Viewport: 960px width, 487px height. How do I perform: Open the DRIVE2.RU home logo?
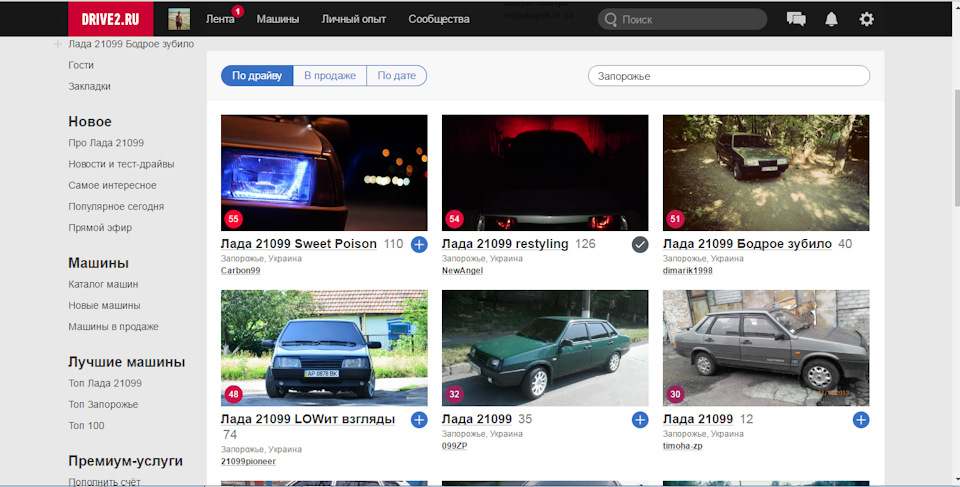pyautogui.click(x=111, y=19)
